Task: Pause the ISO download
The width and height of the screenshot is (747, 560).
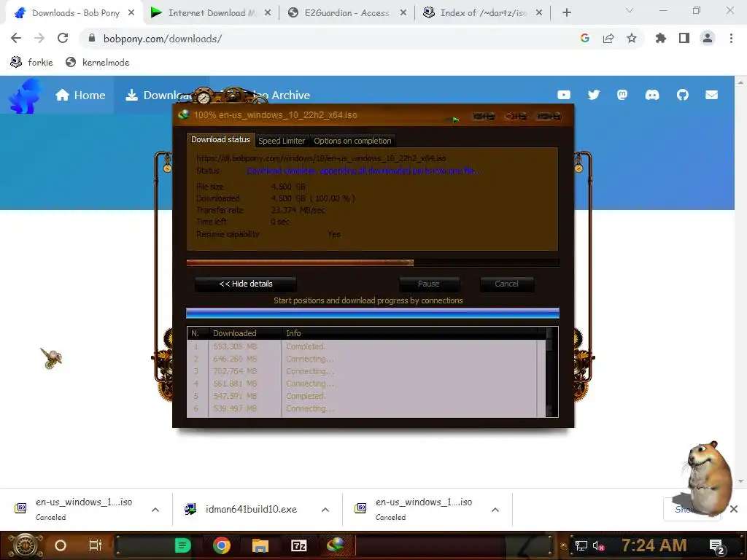Action: coord(429,284)
